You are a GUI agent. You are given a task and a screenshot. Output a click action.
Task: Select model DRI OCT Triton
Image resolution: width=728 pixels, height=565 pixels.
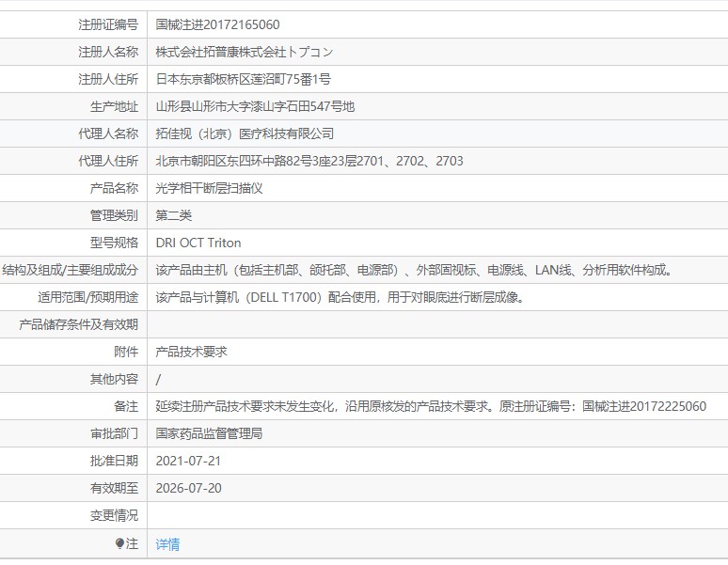[x=198, y=243]
